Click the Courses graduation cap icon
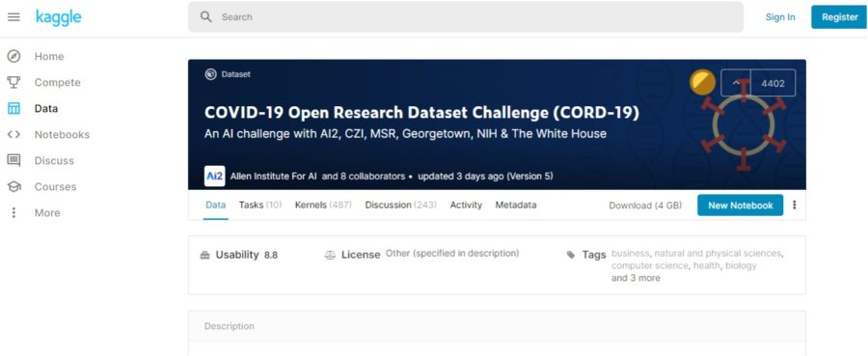The height and width of the screenshot is (356, 868). coord(14,186)
